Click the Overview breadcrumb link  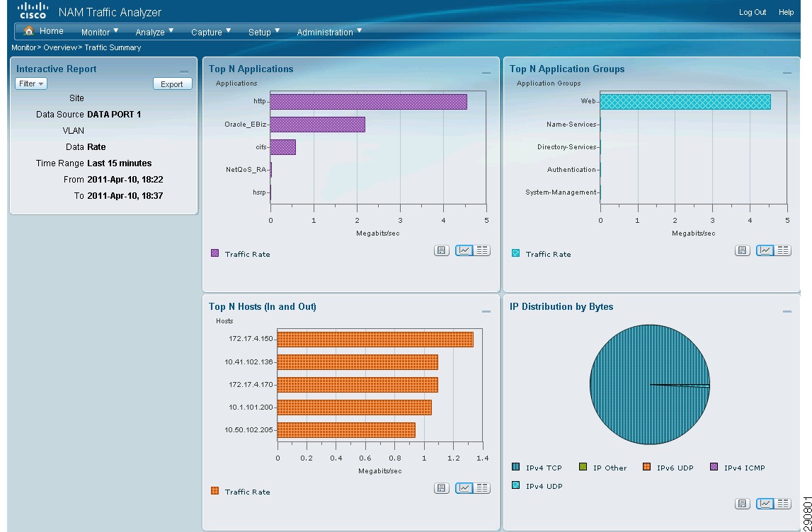pyautogui.click(x=60, y=47)
